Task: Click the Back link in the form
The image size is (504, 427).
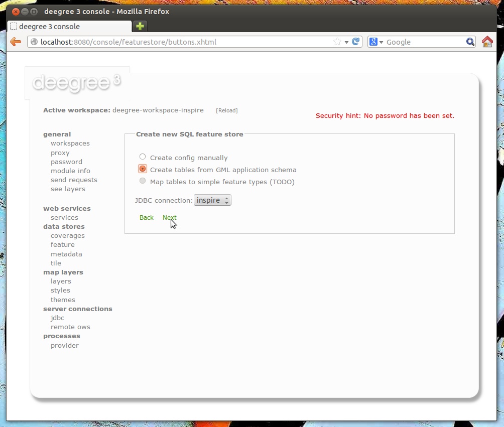Action: click(146, 217)
